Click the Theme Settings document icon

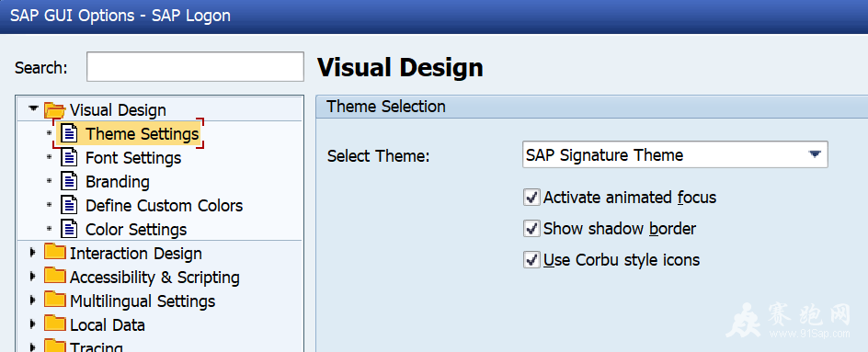[x=69, y=133]
